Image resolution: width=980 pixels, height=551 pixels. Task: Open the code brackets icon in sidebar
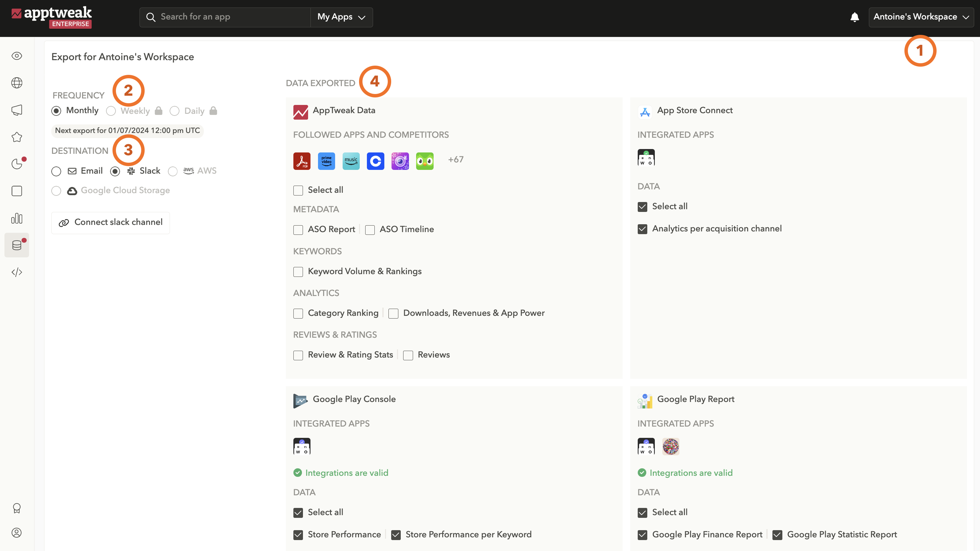(x=17, y=272)
